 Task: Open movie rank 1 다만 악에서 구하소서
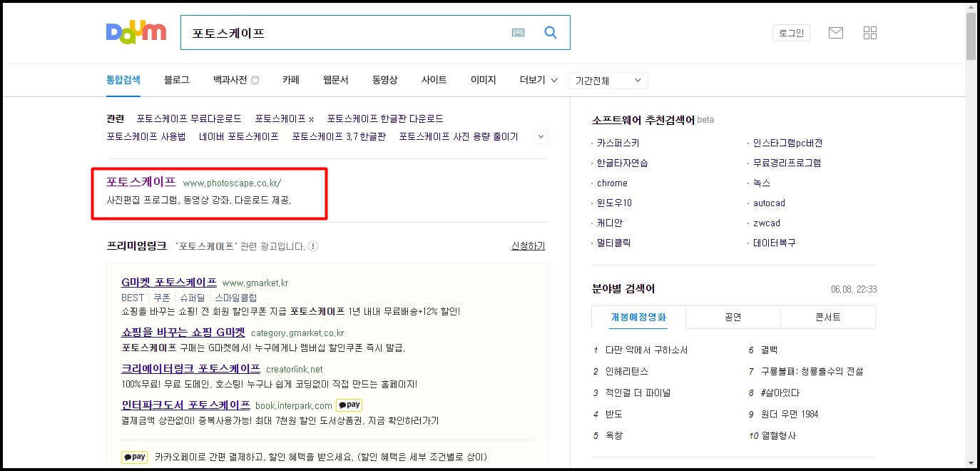point(647,350)
